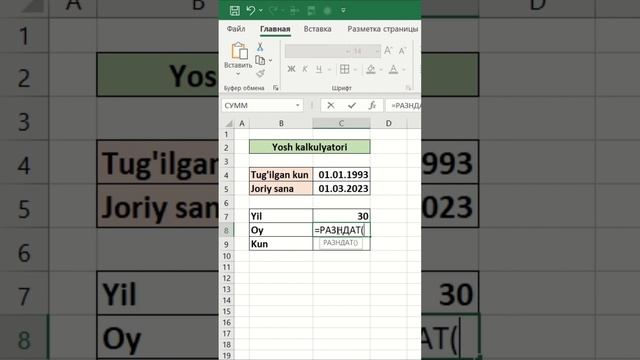Toggle underline Ч formatting
The width and height of the screenshot is (640, 360).
pyautogui.click(x=319, y=69)
